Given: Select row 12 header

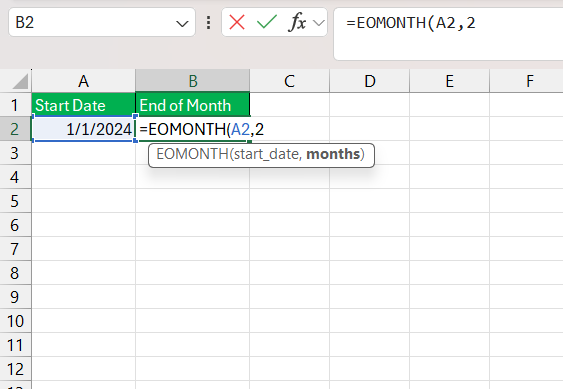Looking at the screenshot, I should 15,369.
